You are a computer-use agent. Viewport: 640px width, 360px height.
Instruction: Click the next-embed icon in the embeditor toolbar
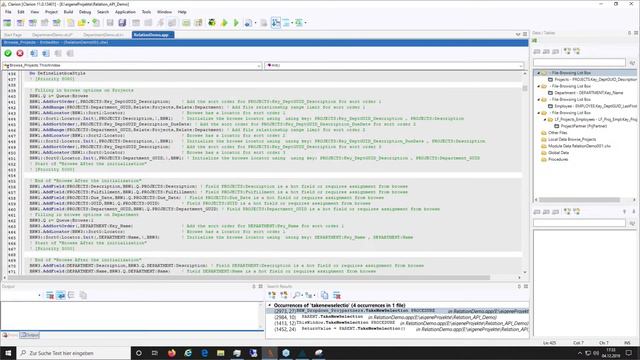coord(46,53)
